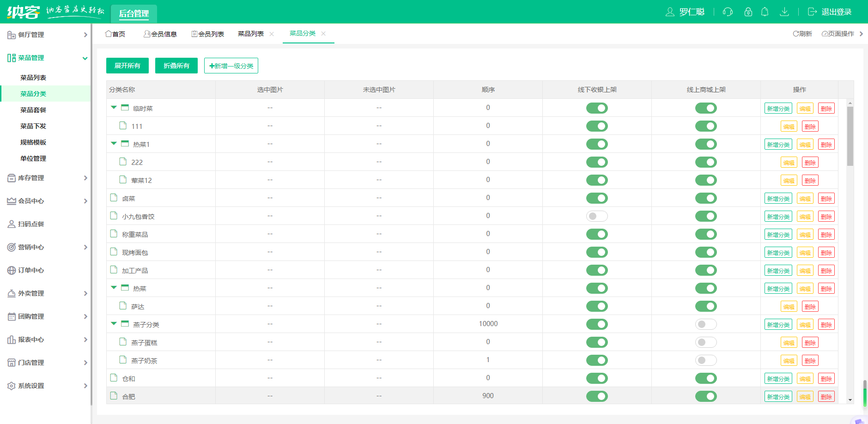Collapse the 临时菜 category tree row
Viewport: 868px width, 424px height.
[114, 108]
